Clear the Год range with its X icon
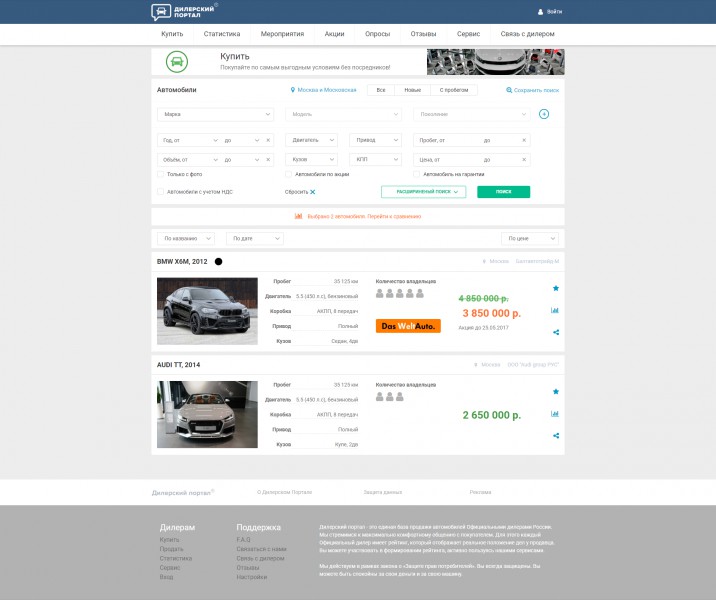 [268, 140]
